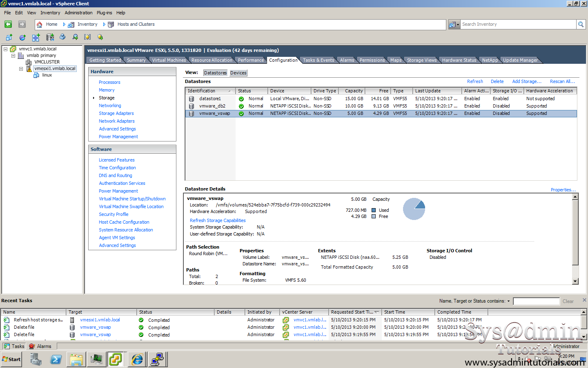Image resolution: width=588 pixels, height=368 pixels.
Task: Switch to the Performance tab
Action: pyautogui.click(x=251, y=60)
